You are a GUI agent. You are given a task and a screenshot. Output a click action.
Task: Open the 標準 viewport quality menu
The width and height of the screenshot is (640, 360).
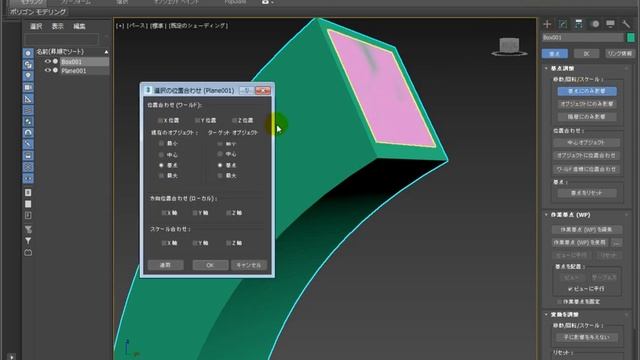pos(157,26)
